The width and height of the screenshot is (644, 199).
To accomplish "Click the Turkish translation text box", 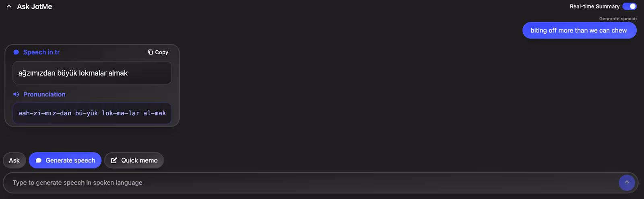I will (x=92, y=73).
